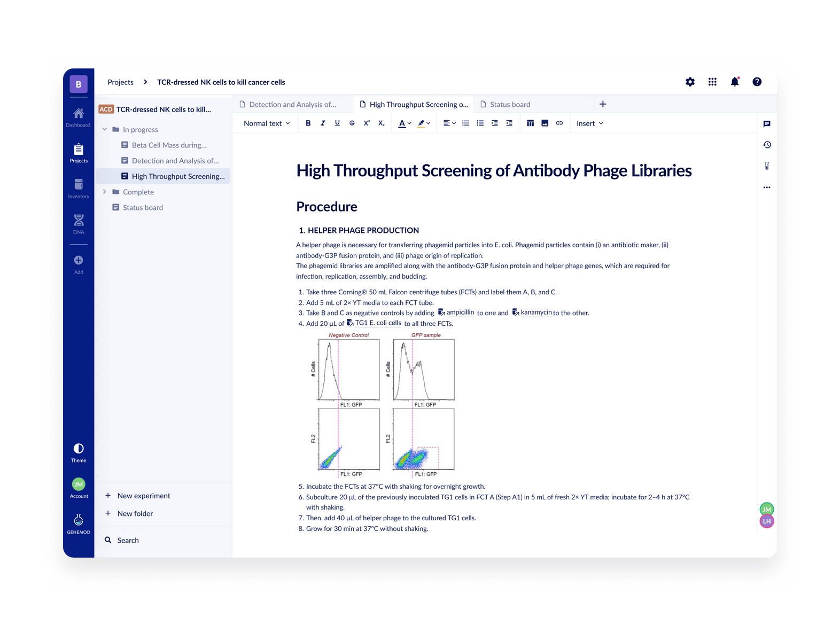Open the test tube materials icon

(x=767, y=166)
